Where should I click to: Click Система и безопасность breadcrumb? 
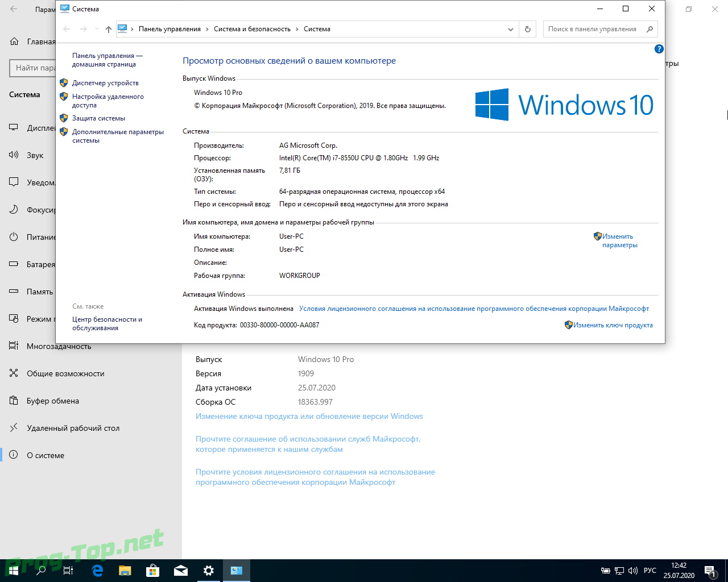(x=252, y=29)
